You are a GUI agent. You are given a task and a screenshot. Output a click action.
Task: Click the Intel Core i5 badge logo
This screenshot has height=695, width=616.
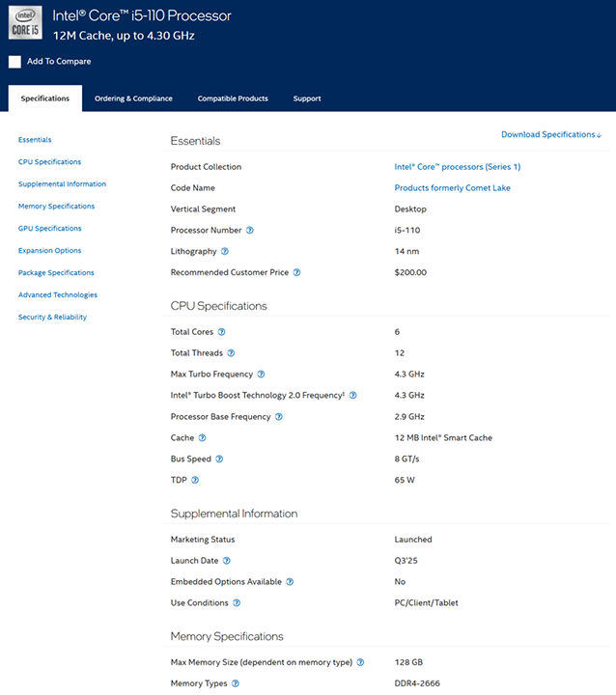point(25,22)
